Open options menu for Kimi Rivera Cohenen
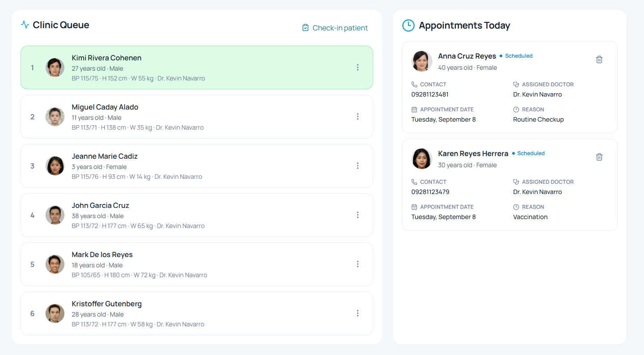The width and height of the screenshot is (644, 355). (x=358, y=68)
